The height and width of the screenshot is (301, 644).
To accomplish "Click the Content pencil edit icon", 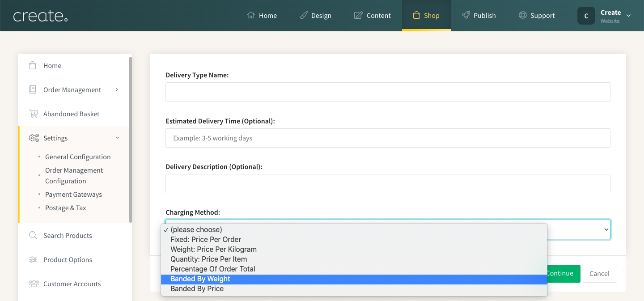I will [x=358, y=15].
